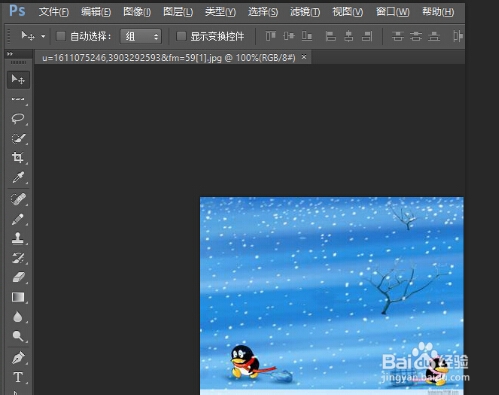The height and width of the screenshot is (395, 499).
Task: Select the Lasso tool
Action: 18,119
